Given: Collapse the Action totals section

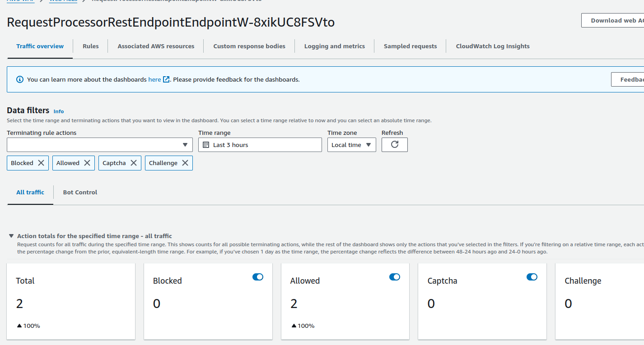Looking at the screenshot, I should [x=11, y=236].
